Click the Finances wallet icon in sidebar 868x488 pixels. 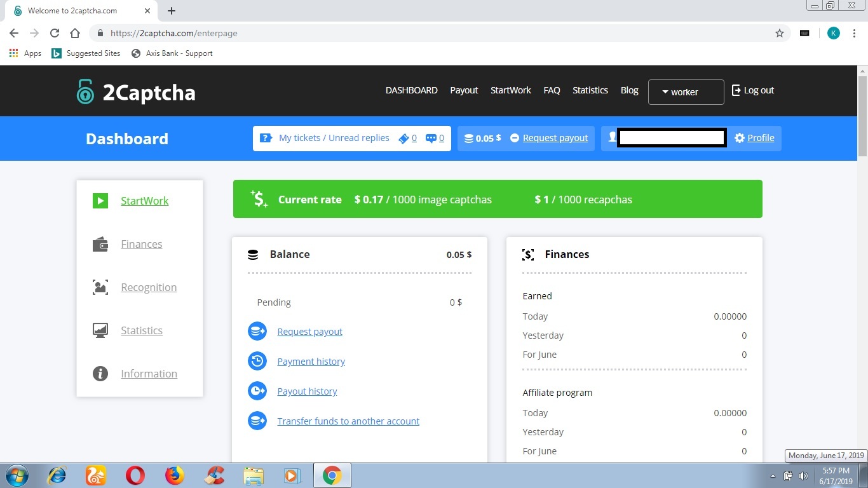100,244
